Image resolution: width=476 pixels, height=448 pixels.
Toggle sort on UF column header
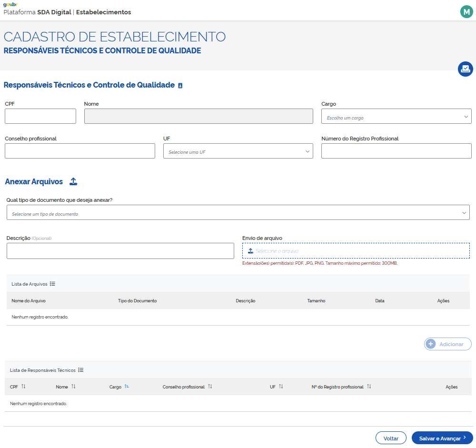point(281,387)
